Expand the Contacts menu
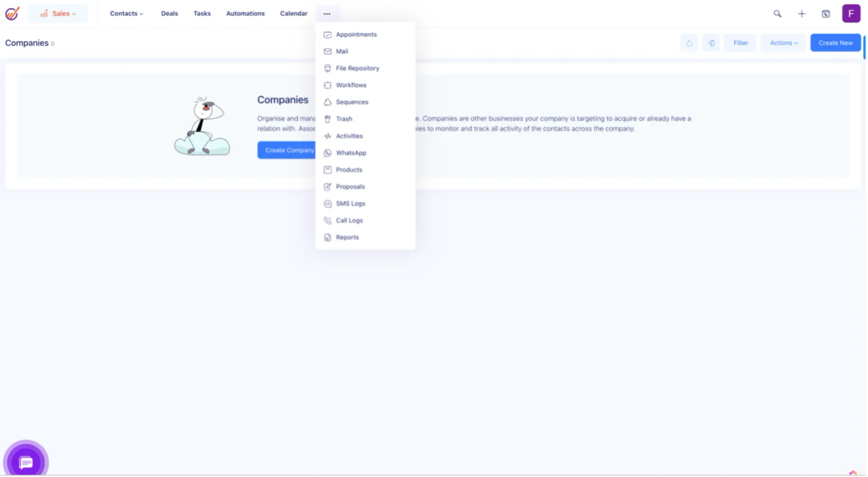 pyautogui.click(x=127, y=13)
